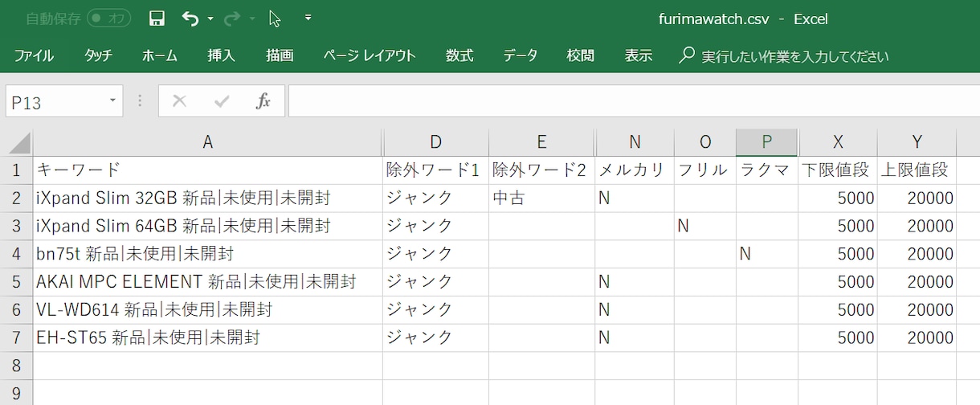Open the ファイル tab
Screen dimensions: 980x405
pyautogui.click(x=35, y=55)
